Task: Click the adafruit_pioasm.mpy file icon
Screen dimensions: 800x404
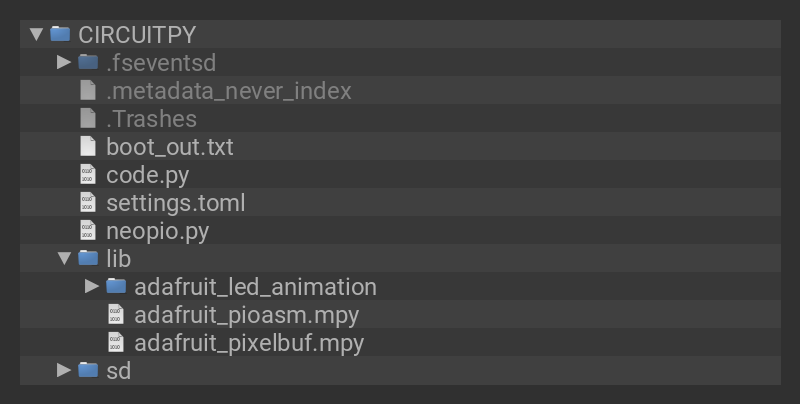Action: point(116,314)
